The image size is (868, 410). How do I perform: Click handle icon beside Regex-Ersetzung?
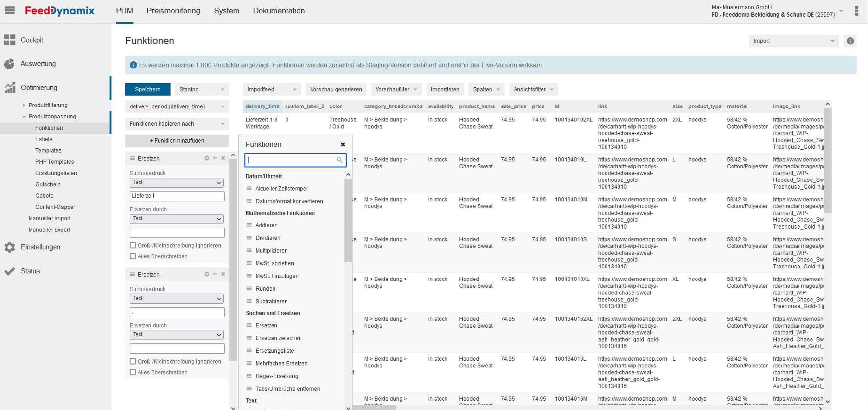[249, 376]
